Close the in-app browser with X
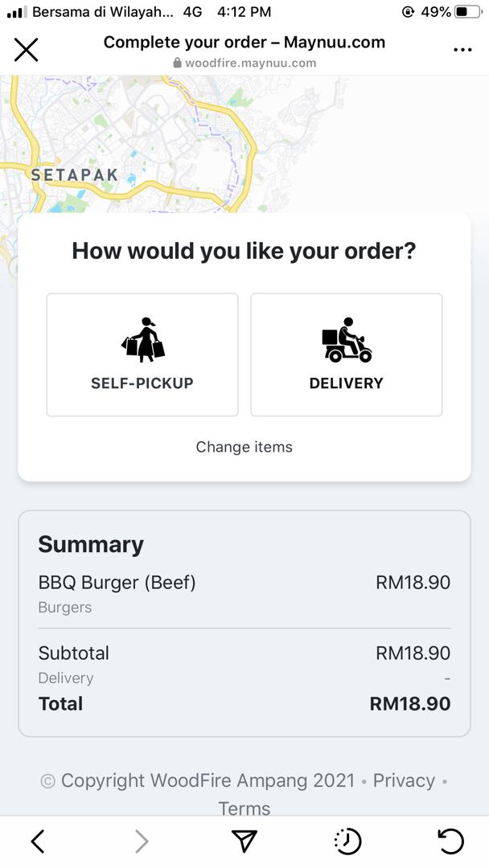Screen dimensions: 489x868 click(26, 50)
